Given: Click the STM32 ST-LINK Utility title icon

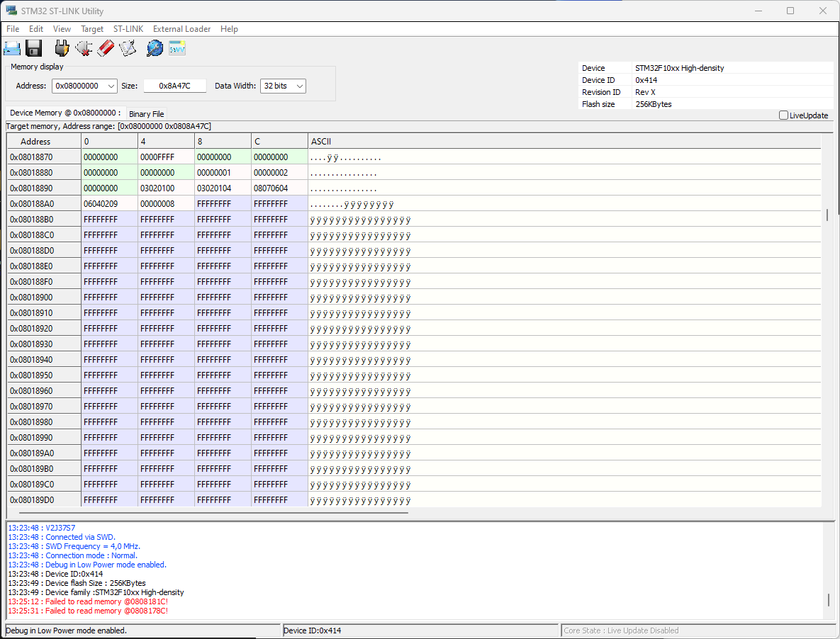Looking at the screenshot, I should coord(11,11).
